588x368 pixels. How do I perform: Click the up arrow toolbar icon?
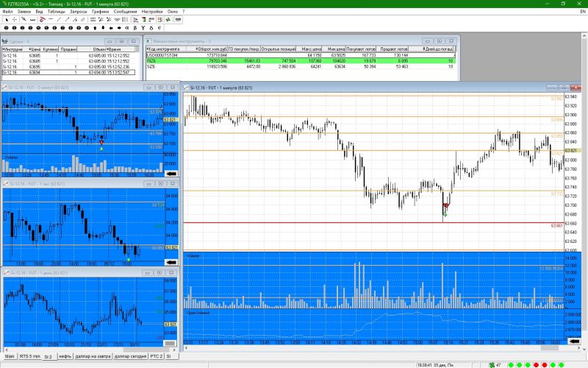95,28
